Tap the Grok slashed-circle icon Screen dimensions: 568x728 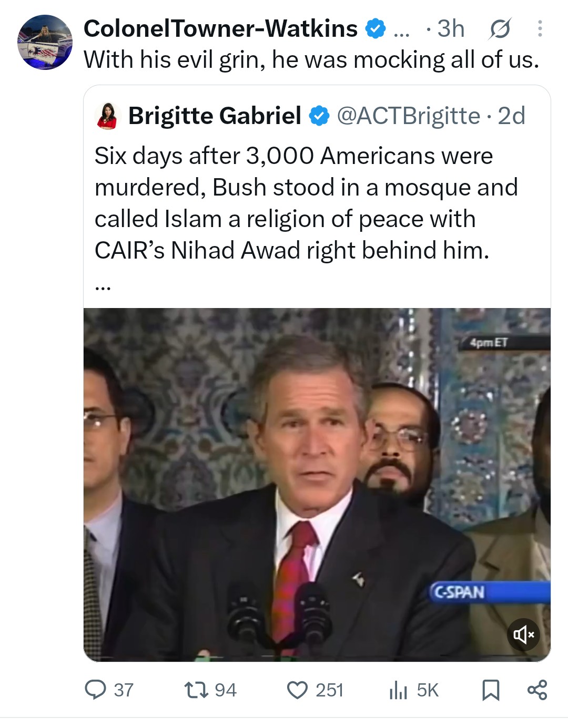pos(499,29)
